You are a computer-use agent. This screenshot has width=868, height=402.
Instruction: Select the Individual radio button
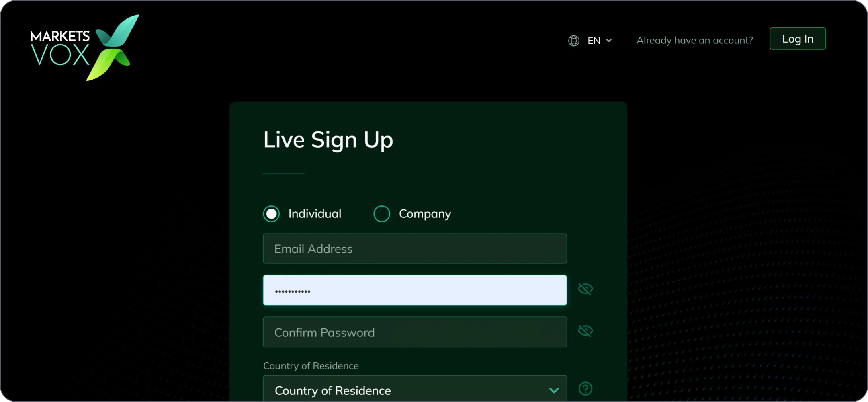271,214
